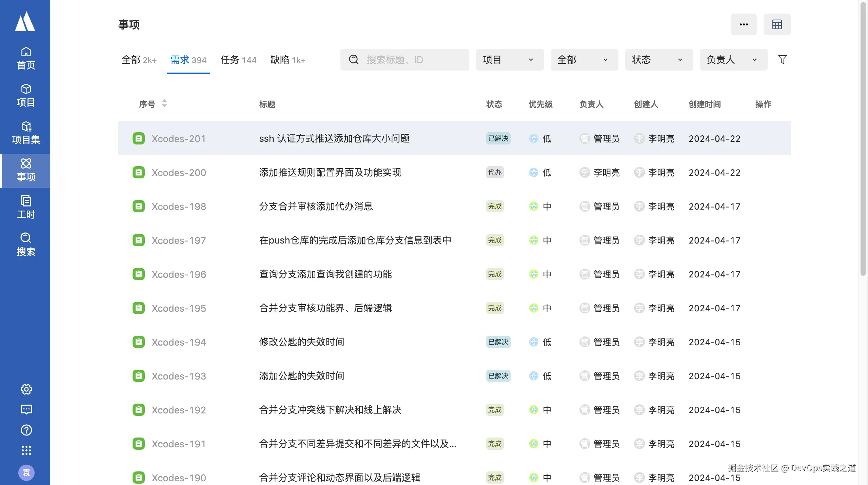Click the more options ellipsis button

click(x=744, y=24)
